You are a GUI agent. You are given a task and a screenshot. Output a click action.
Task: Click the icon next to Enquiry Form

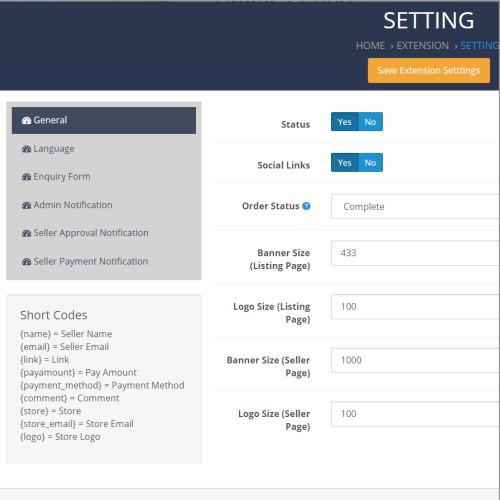click(26, 177)
